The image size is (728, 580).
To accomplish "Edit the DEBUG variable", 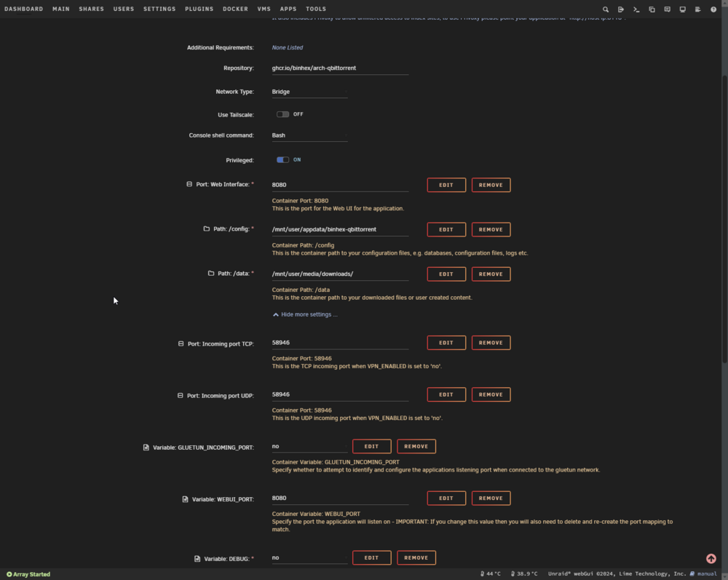I will click(371, 557).
